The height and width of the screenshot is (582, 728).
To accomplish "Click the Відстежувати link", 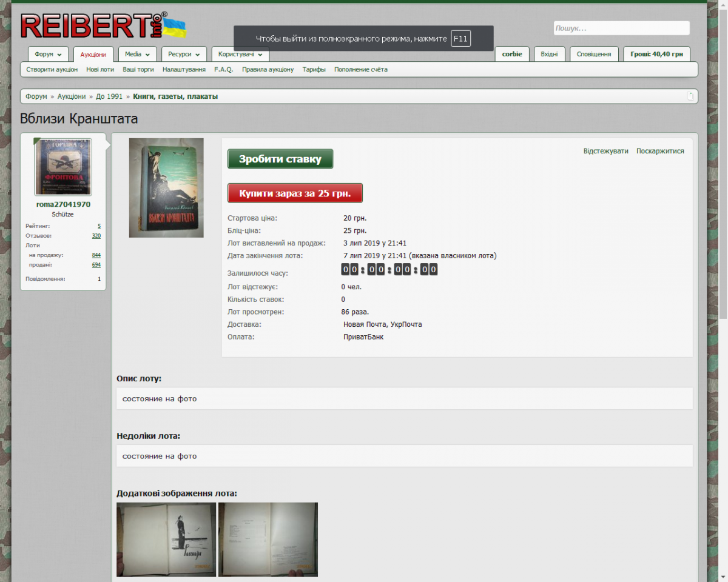I will 606,151.
